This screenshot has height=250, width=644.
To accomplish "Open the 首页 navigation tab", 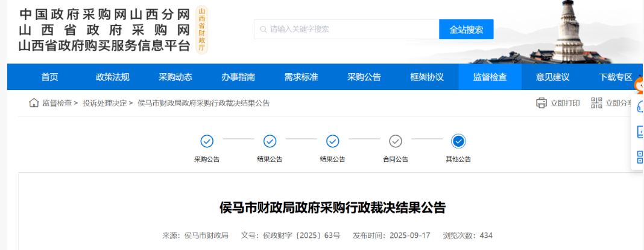I will pos(50,77).
